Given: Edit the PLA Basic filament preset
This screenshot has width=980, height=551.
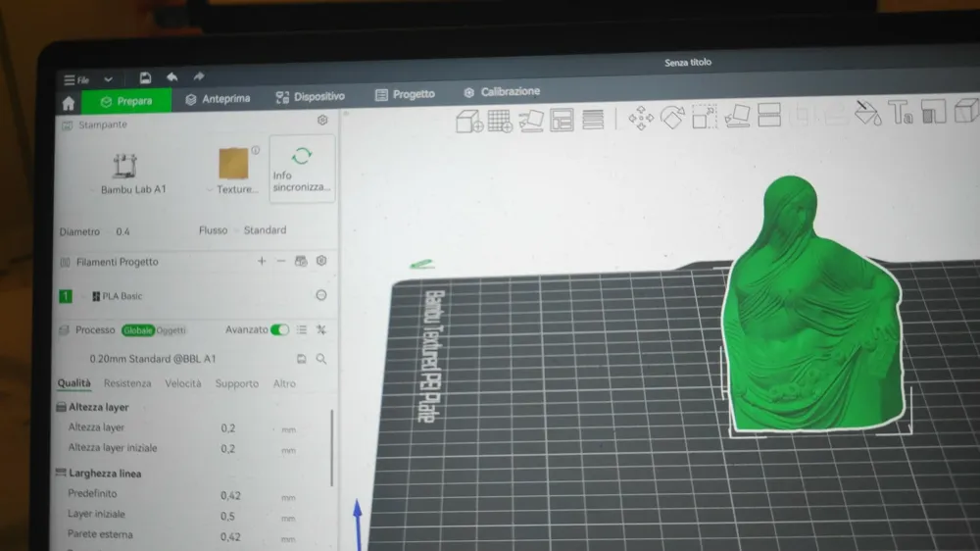Looking at the screenshot, I should pyautogui.click(x=320, y=295).
